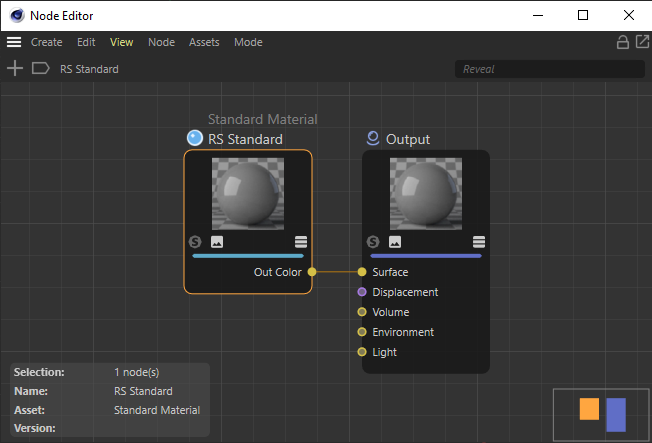Image resolution: width=652 pixels, height=443 pixels.
Task: Toggle solo S icon on Output node
Action: [373, 242]
